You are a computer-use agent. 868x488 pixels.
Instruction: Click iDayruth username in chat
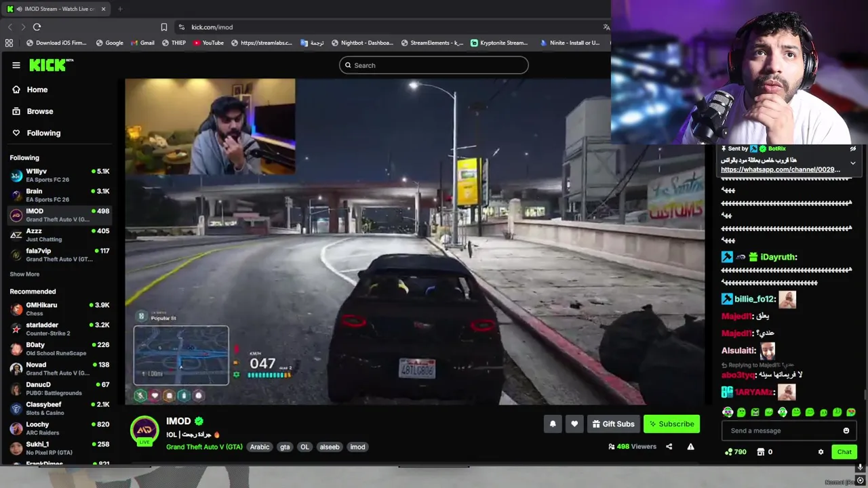point(778,257)
